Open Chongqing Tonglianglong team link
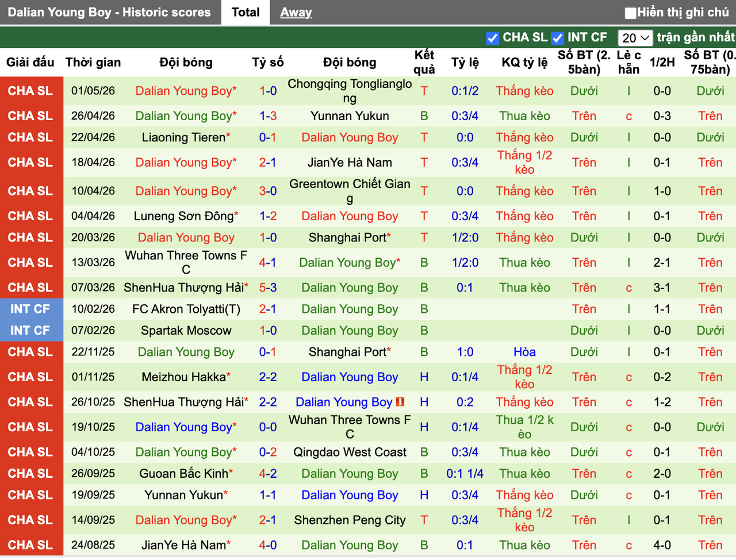The width and height of the screenshot is (736, 560). (x=350, y=91)
